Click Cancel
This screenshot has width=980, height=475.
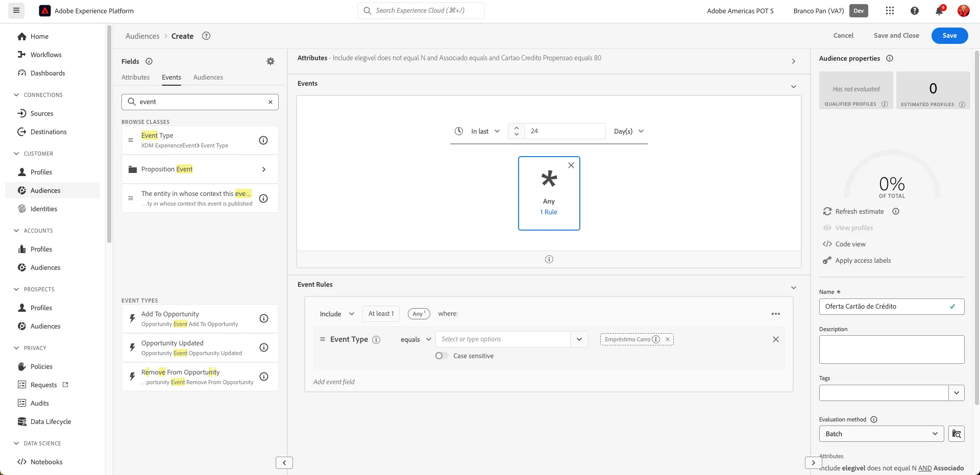843,36
